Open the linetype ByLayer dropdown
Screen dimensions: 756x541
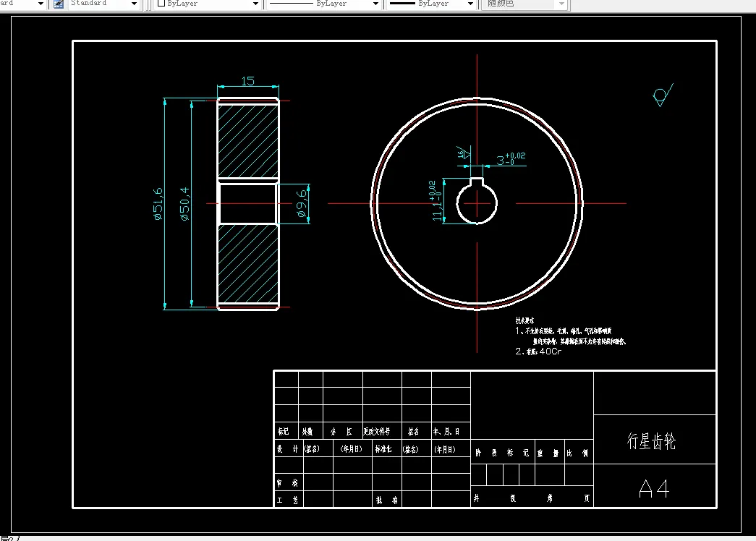point(375,4)
